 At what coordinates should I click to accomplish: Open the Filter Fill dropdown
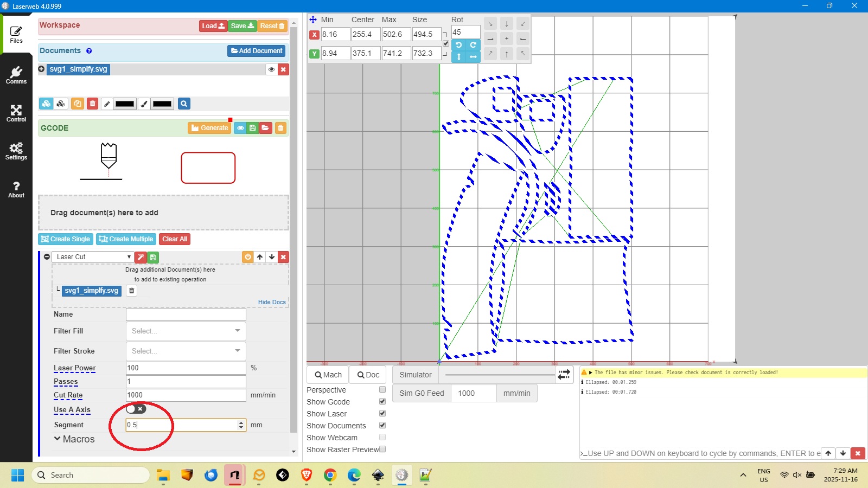[186, 331]
